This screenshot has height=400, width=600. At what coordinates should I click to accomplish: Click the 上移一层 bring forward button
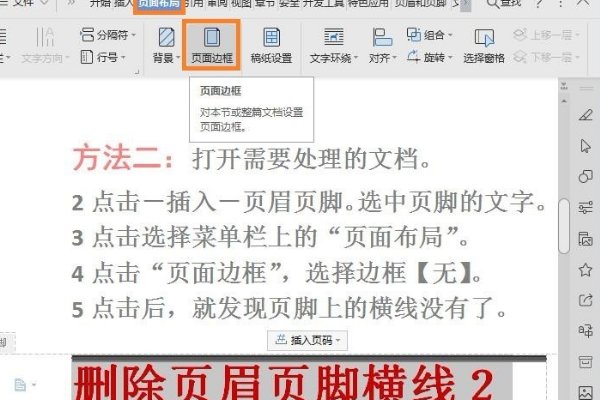pyautogui.click(x=546, y=35)
